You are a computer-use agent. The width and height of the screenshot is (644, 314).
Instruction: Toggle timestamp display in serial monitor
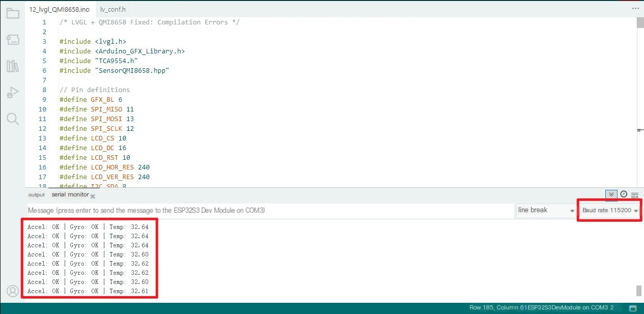(x=624, y=194)
